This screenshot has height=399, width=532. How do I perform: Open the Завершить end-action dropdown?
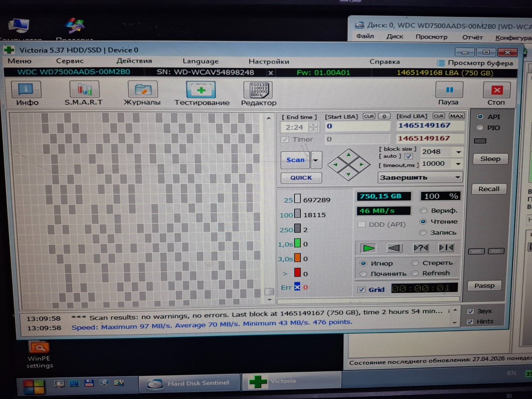coord(457,177)
